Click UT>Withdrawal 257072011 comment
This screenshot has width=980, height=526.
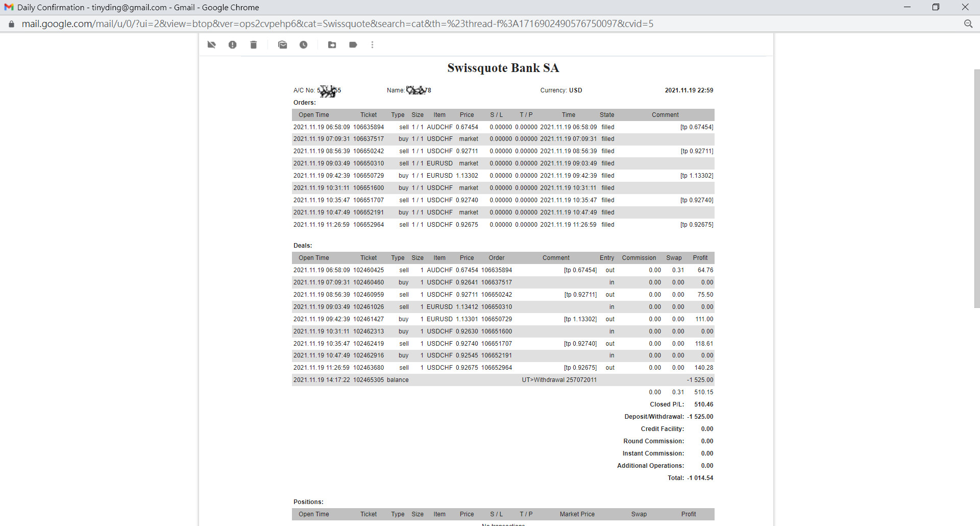[559, 380]
